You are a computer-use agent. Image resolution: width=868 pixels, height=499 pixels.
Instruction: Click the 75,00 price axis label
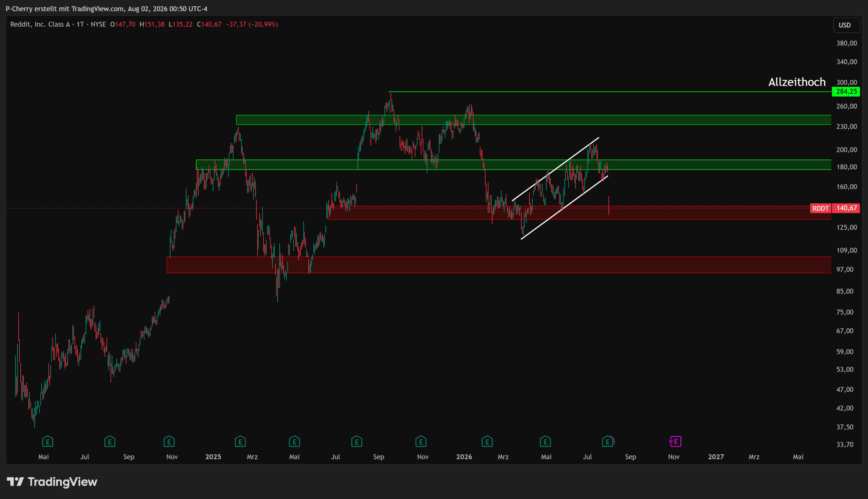pyautogui.click(x=845, y=312)
